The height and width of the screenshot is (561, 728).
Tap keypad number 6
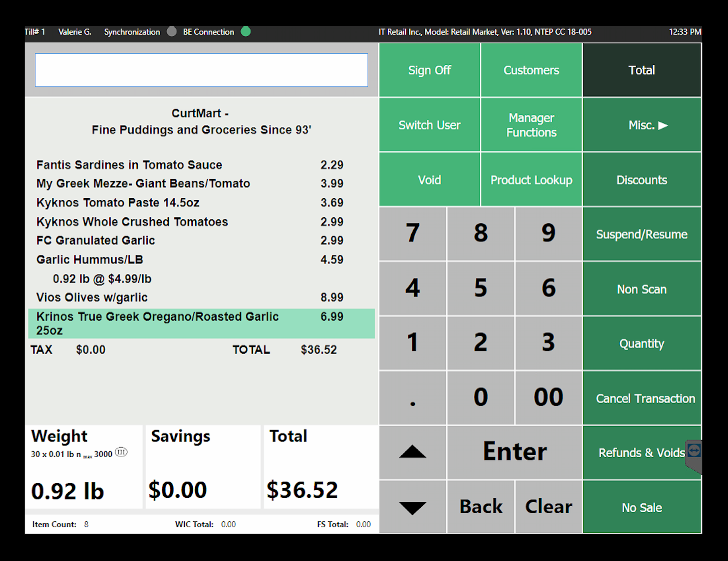point(548,289)
